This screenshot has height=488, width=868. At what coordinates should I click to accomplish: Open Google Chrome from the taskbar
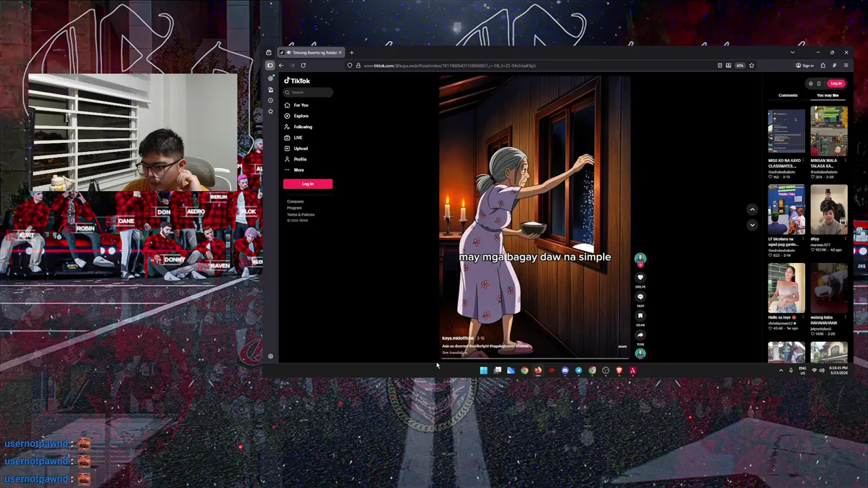[x=524, y=370]
